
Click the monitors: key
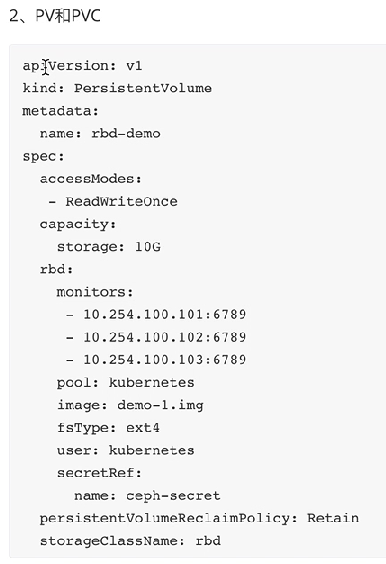click(95, 292)
